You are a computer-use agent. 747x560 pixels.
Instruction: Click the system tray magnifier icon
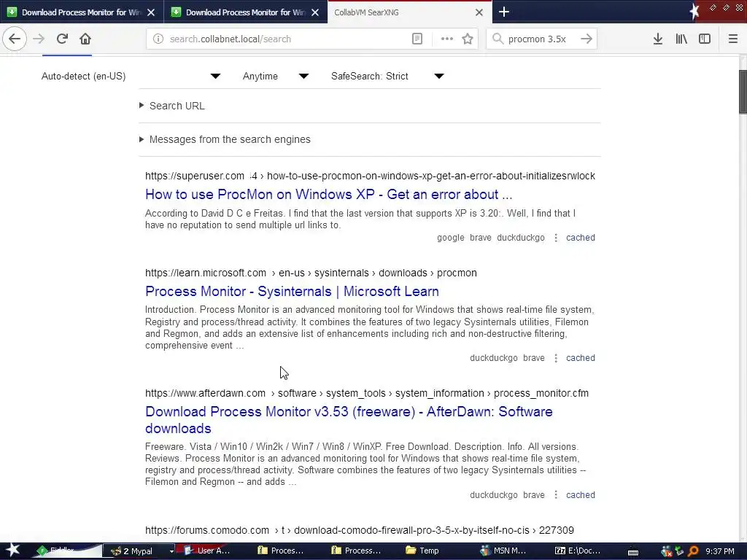693,551
